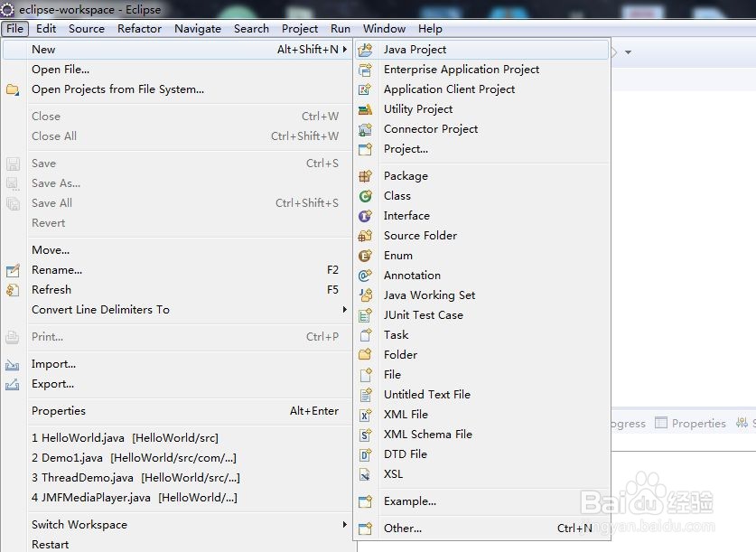
Task: Click the Connector Project icon
Action: point(366,129)
